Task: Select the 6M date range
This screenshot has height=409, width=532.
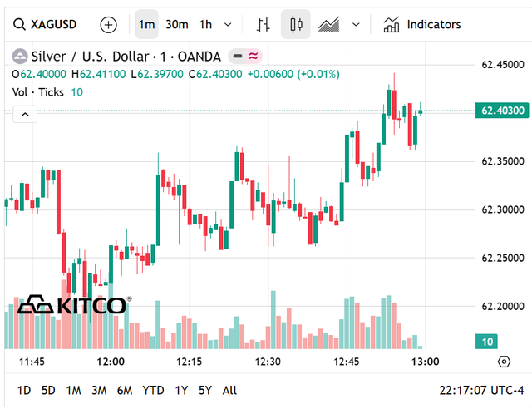Action: click(x=125, y=391)
